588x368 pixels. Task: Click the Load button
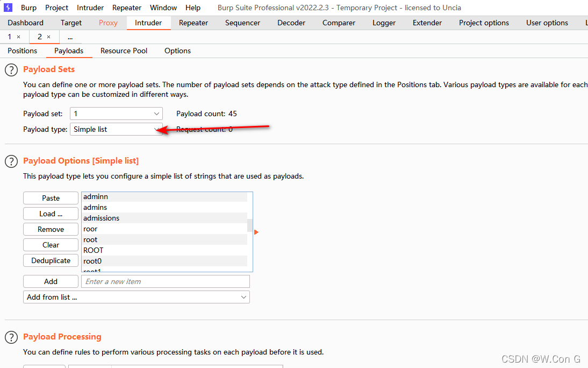click(51, 214)
